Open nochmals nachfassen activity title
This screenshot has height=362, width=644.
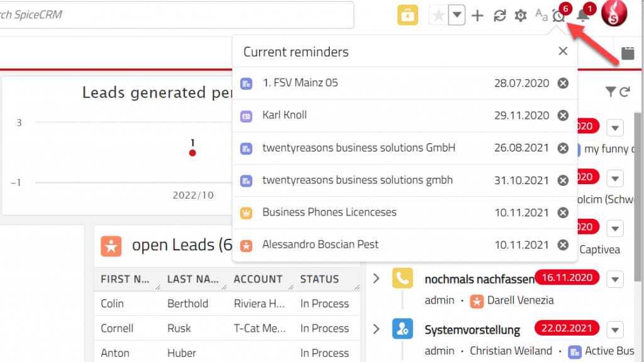[x=479, y=280]
